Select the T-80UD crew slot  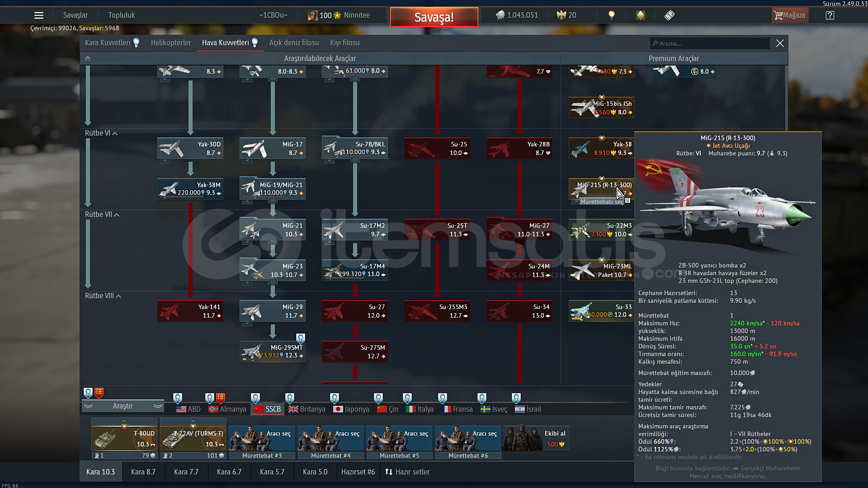click(x=124, y=439)
